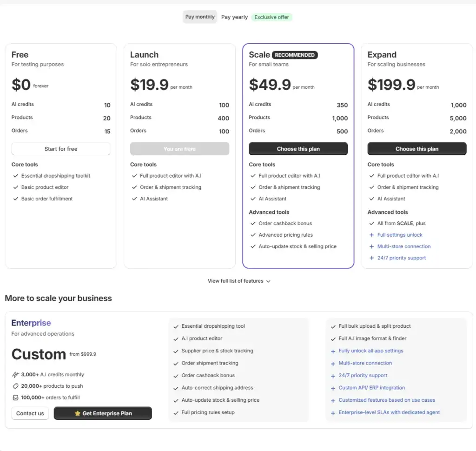Open Custom API/ ERP integration link
476x451 pixels.
tap(371, 387)
